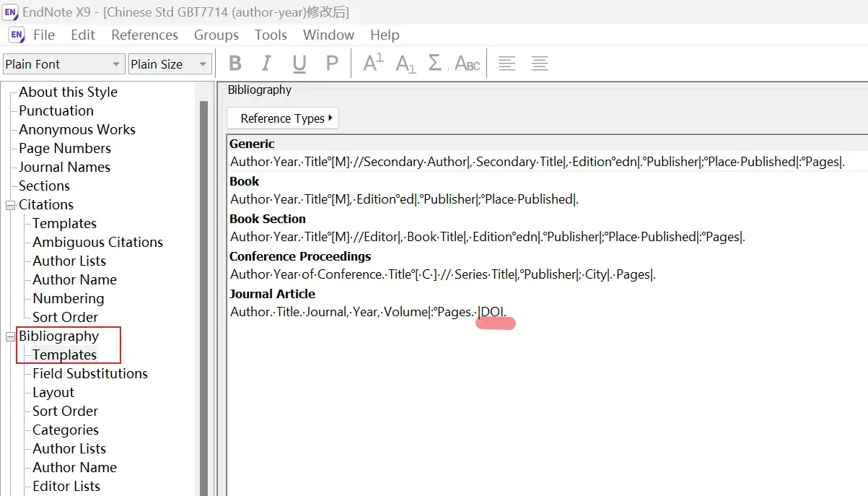Select Page Numbers in the tree
This screenshot has height=496, width=868.
click(x=65, y=148)
